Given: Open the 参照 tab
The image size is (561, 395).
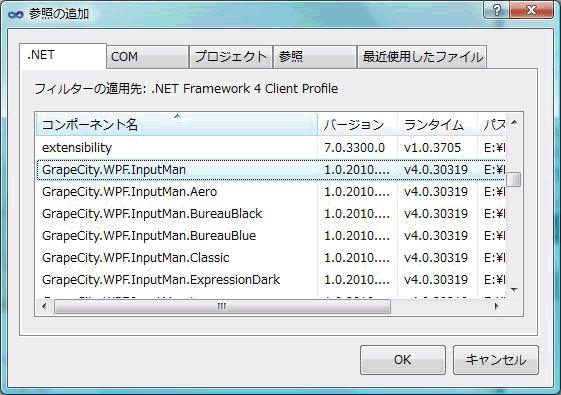Looking at the screenshot, I should 315,57.
